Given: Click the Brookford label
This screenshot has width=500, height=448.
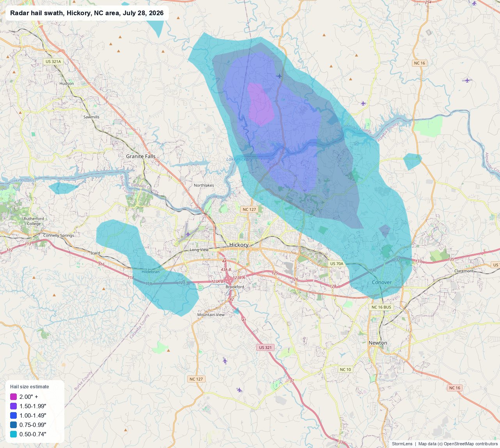Looking at the screenshot, I should click(x=235, y=287).
